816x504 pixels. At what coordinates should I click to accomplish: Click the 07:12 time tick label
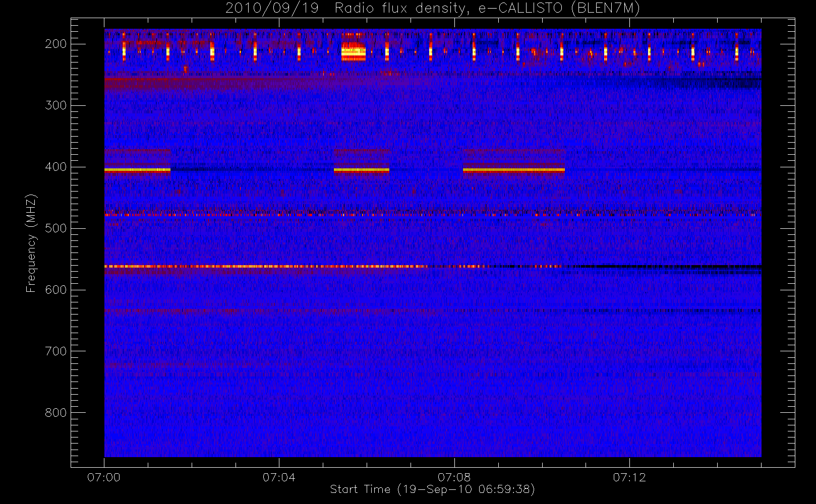click(x=629, y=477)
